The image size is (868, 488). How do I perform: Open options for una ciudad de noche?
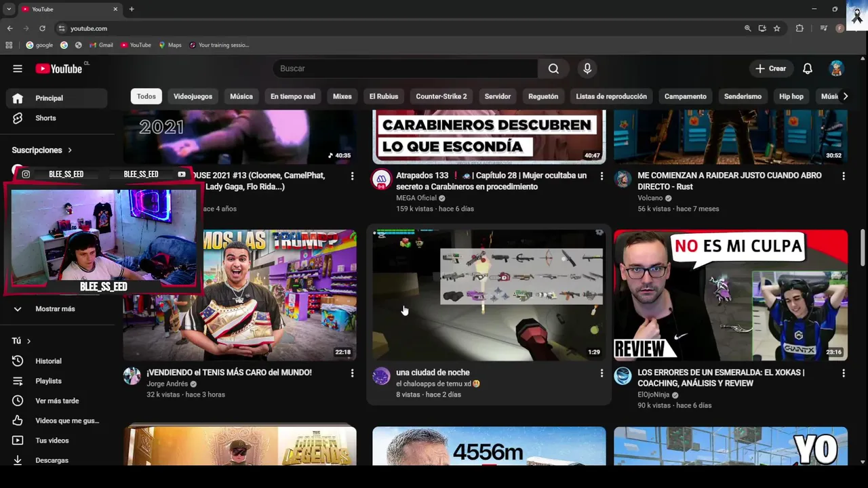click(601, 373)
